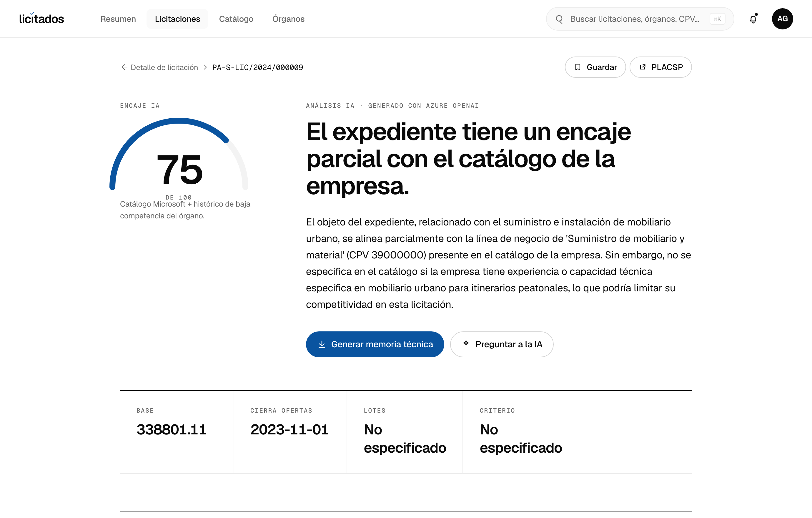812x518 pixels.
Task: Go to the Catálogo tab
Action: pos(236,19)
